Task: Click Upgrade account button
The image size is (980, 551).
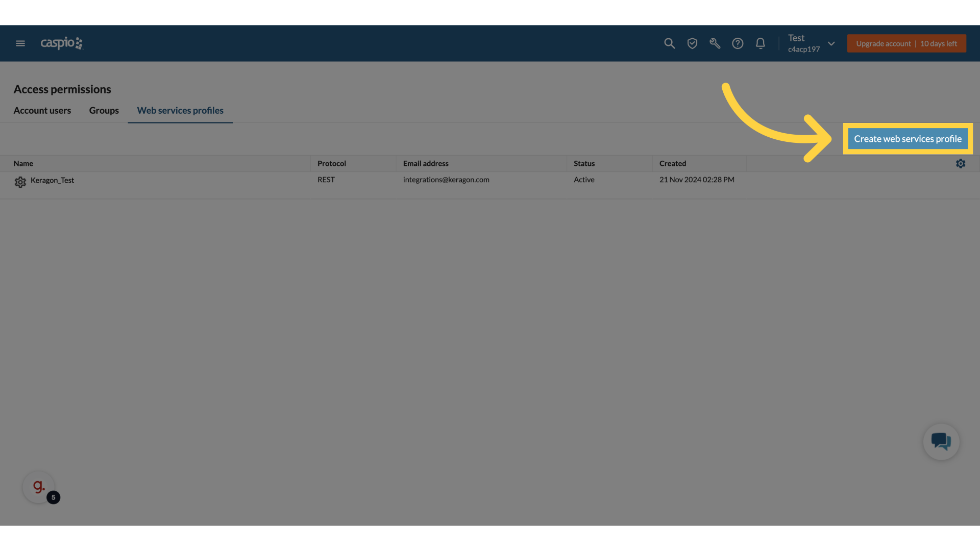Action: (x=906, y=43)
